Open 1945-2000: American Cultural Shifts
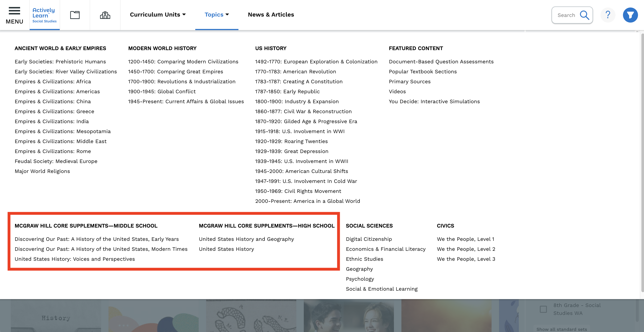 (302, 171)
